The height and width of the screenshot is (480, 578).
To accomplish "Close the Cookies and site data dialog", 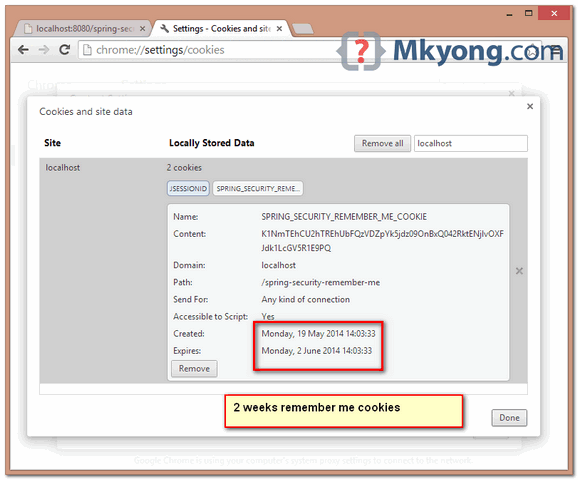I will pyautogui.click(x=530, y=107).
